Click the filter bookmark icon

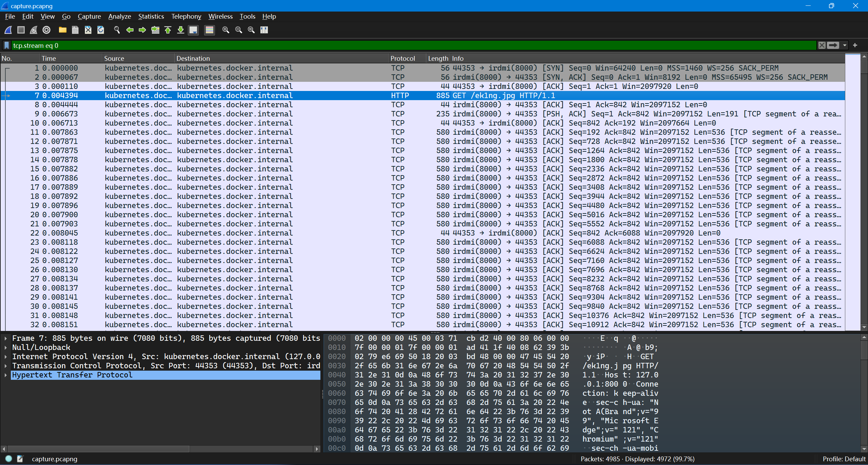pyautogui.click(x=6, y=45)
